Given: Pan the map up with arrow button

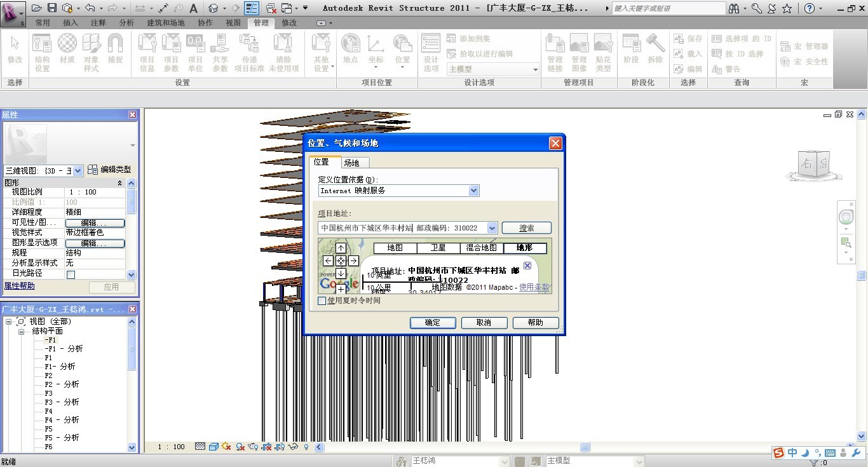Looking at the screenshot, I should click(341, 248).
